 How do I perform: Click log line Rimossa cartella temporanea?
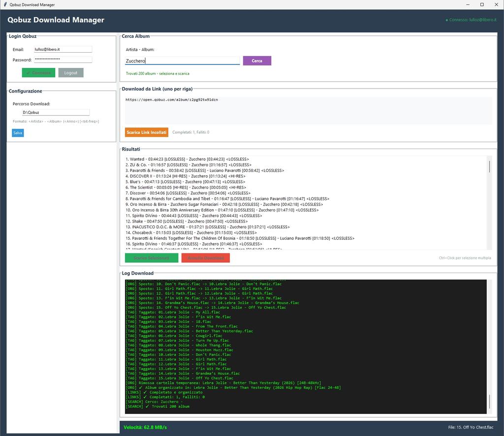(223, 383)
